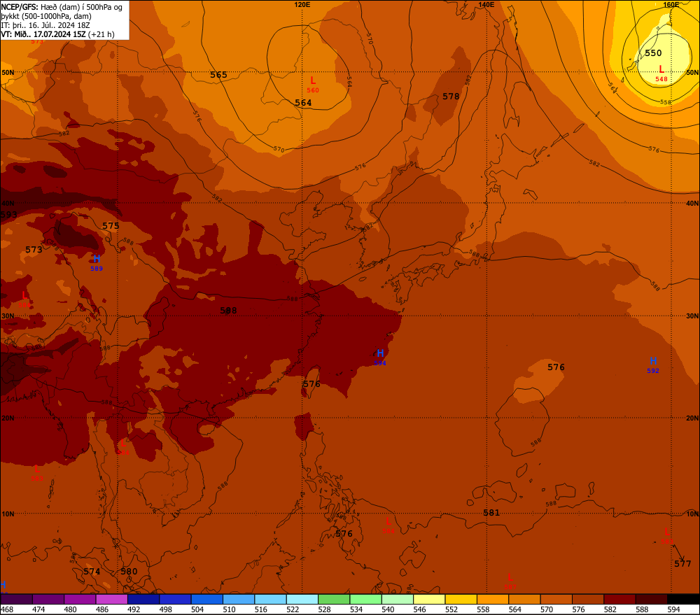Click the large 588 value over China
The width and height of the screenshot is (700, 615).
tap(229, 310)
